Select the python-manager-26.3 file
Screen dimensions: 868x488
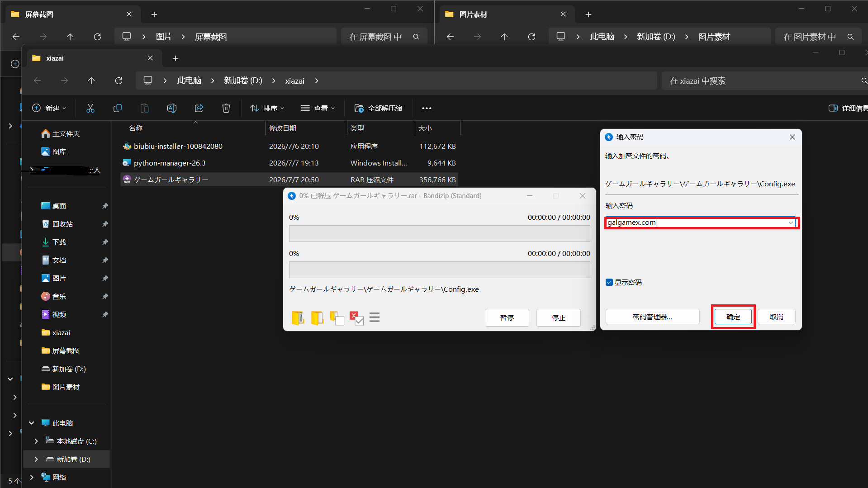pyautogui.click(x=289, y=163)
